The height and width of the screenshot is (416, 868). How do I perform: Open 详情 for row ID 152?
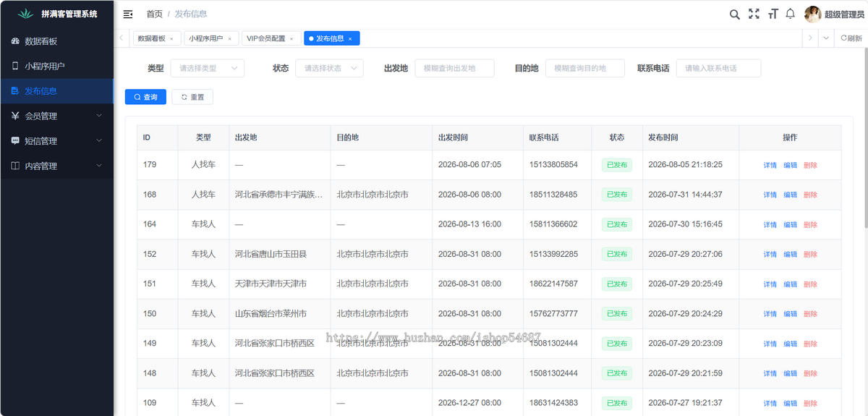(770, 255)
